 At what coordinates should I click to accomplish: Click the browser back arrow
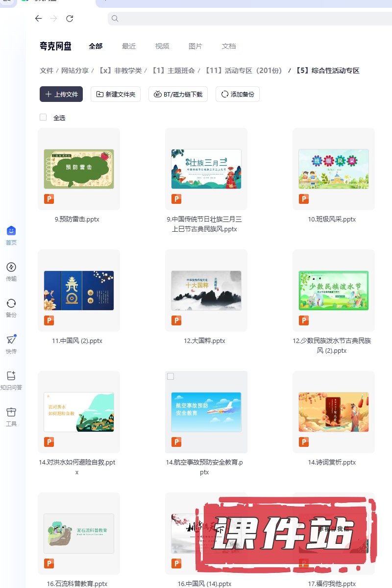[x=38, y=19]
